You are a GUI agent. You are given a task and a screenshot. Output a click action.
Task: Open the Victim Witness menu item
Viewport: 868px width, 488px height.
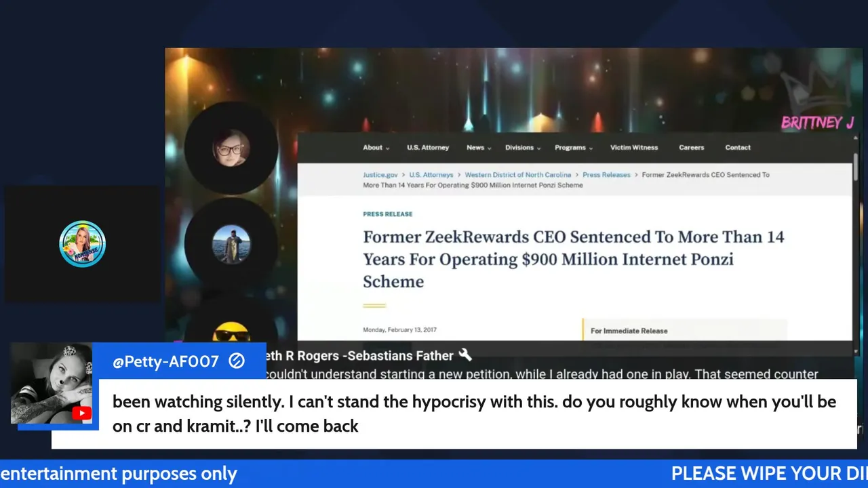click(634, 148)
